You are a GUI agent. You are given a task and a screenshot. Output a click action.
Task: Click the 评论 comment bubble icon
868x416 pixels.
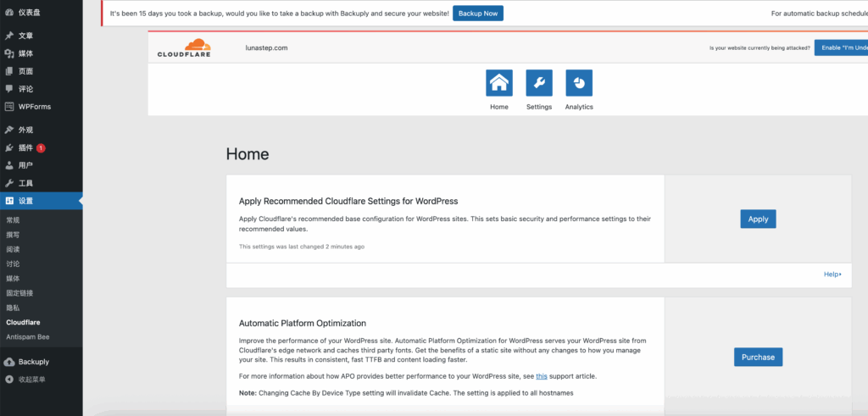8,89
